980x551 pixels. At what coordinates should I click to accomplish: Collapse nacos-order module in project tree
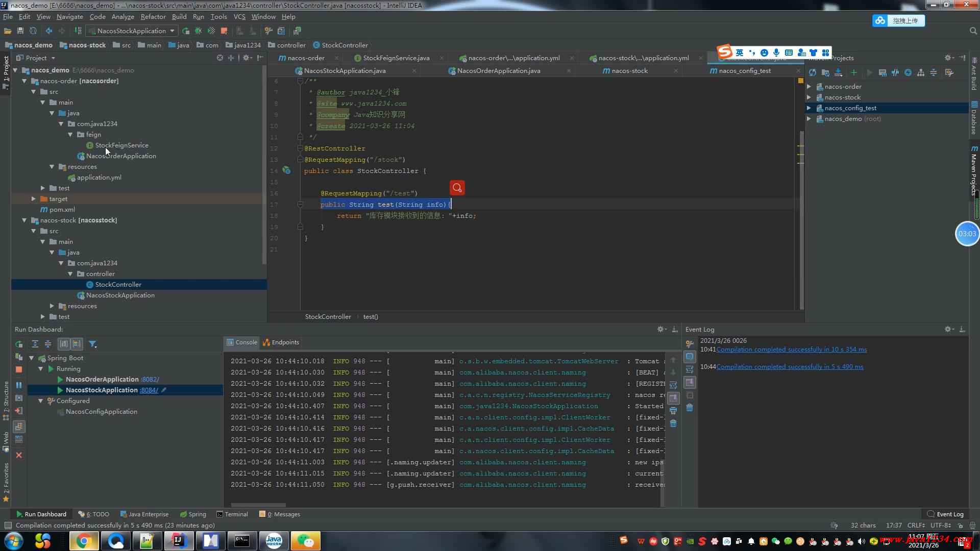click(x=24, y=81)
